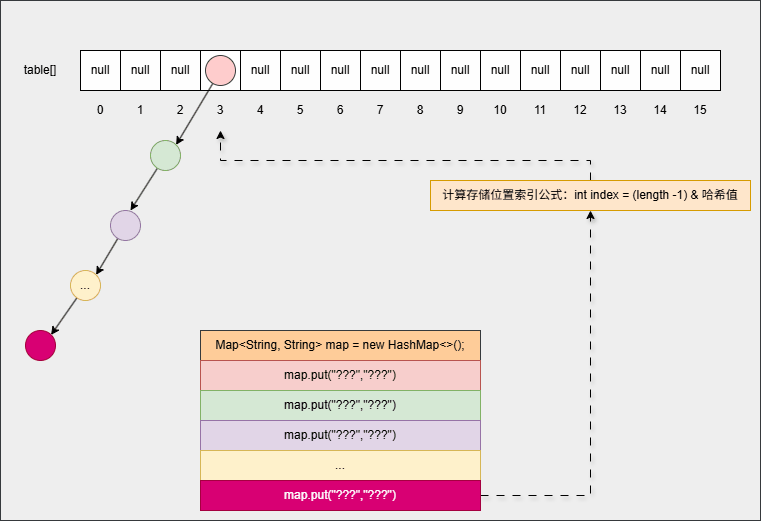Viewport: 761px width, 521px height.
Task: Select the purple circle node in the chain
Action: click(x=125, y=225)
